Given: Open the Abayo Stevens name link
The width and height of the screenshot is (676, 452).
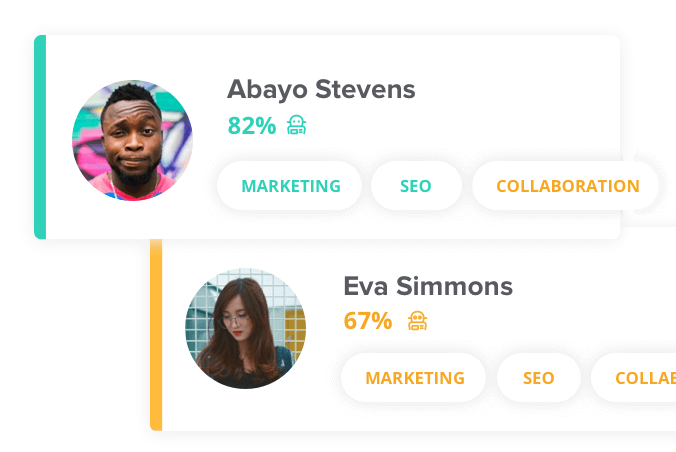Looking at the screenshot, I should point(321,90).
